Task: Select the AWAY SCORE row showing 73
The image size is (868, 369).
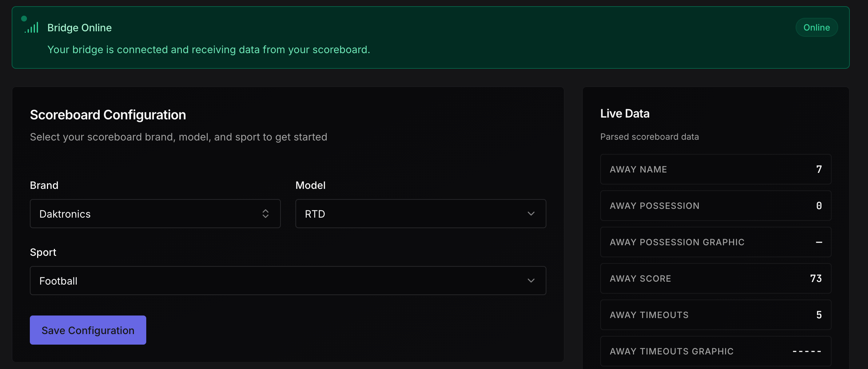Action: (716, 278)
